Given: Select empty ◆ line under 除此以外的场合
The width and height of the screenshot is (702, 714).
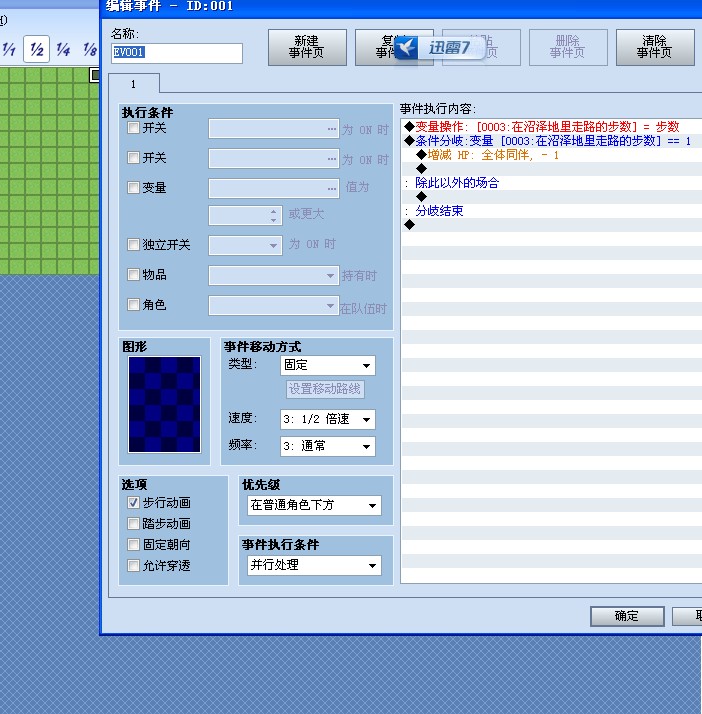Looking at the screenshot, I should tap(552, 197).
